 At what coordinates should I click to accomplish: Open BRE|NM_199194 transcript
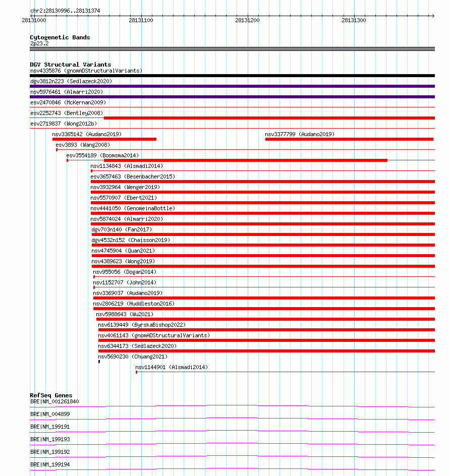pyautogui.click(x=50, y=464)
